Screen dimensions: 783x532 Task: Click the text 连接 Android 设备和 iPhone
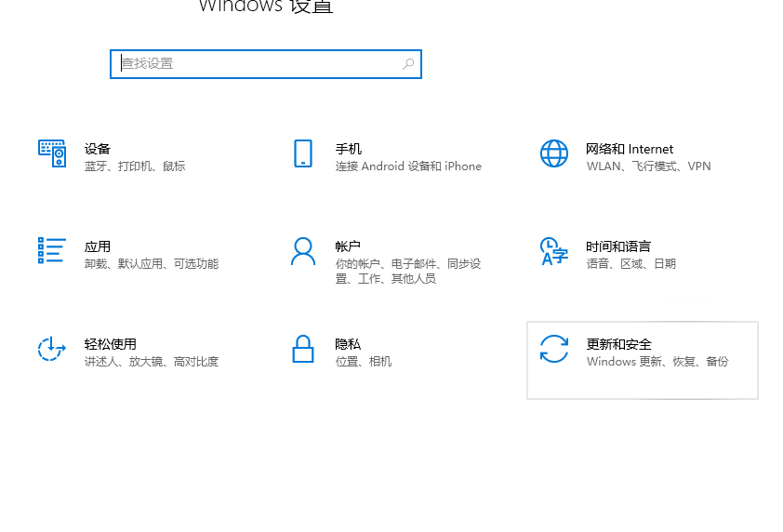[x=408, y=166]
